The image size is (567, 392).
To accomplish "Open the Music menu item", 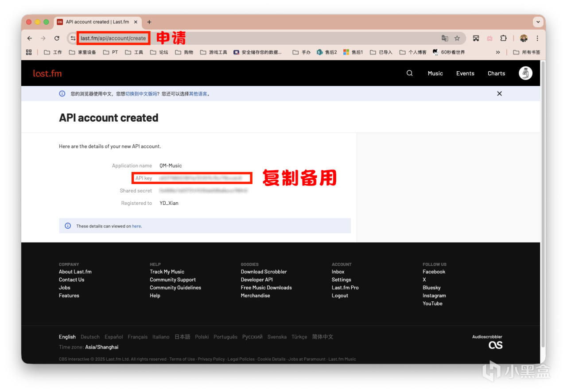I will click(x=435, y=73).
